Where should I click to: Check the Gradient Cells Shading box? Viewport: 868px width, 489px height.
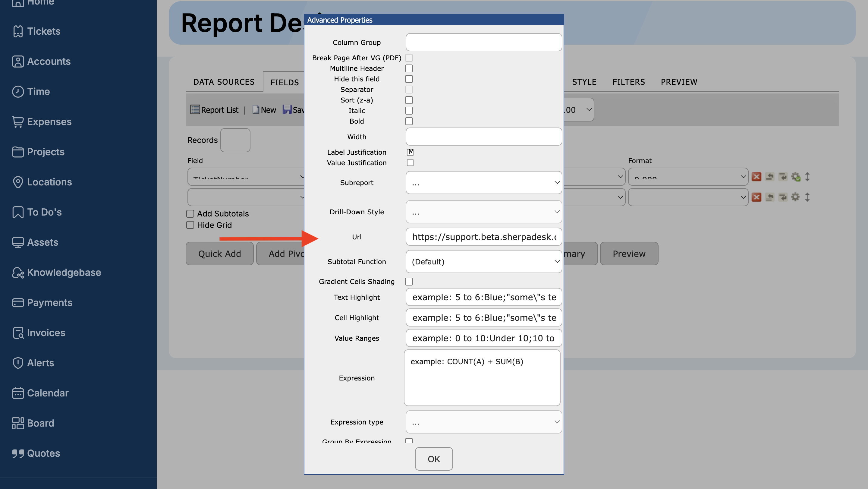[x=409, y=282]
